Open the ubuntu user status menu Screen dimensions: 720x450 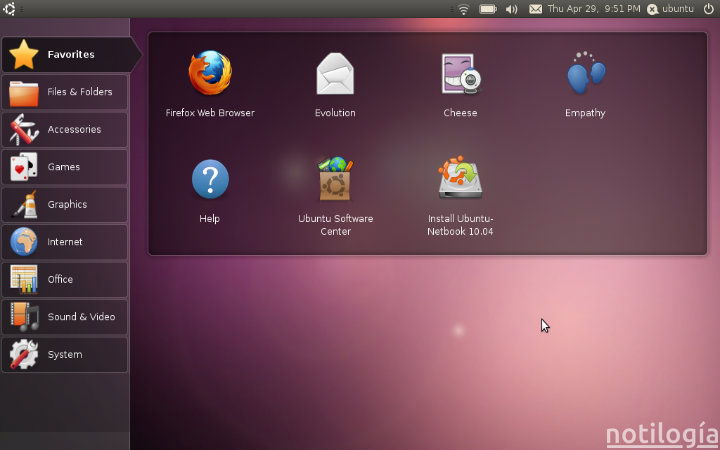point(670,9)
